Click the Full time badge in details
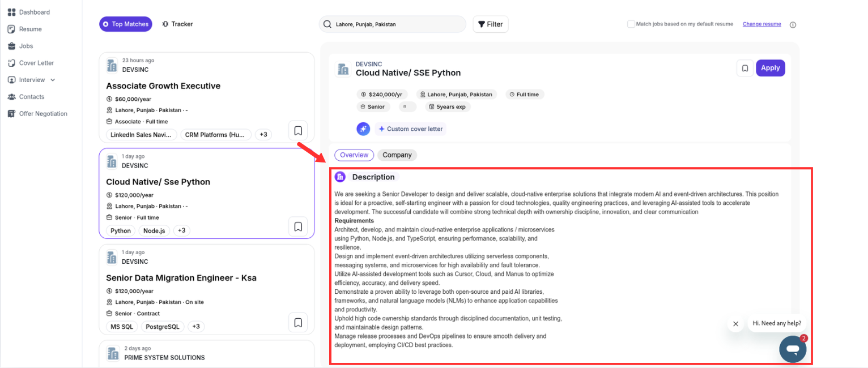Image resolution: width=868 pixels, height=368 pixels. pos(525,95)
